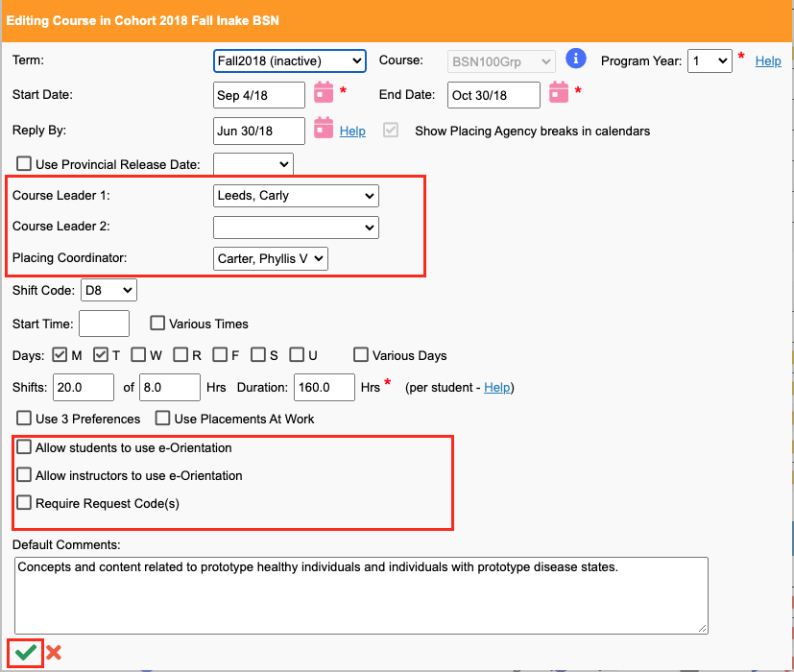Image resolution: width=794 pixels, height=672 pixels.
Task: Click the Reply By field Jun 30/18
Action: tap(259, 132)
